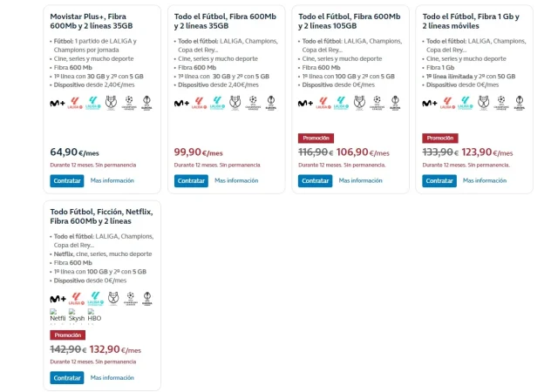Click the SkyShowtime image in the Ficción plan
This screenshot has height=392, width=551.
tap(77, 314)
